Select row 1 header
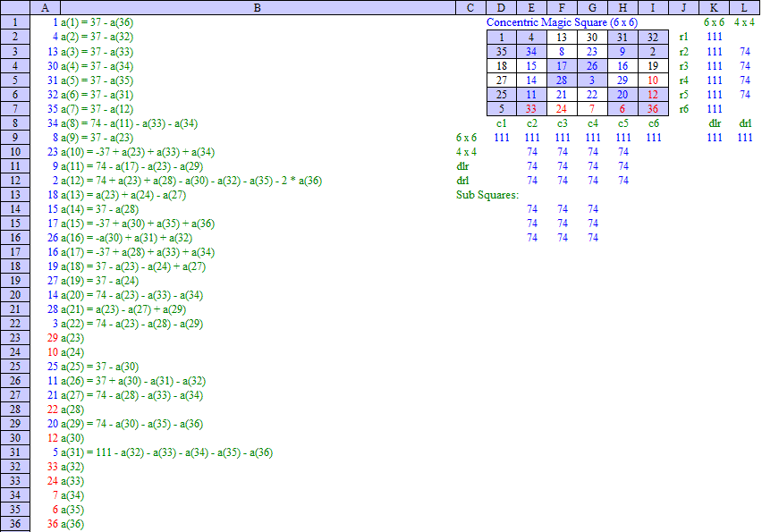This screenshot has height=532, width=762. [x=15, y=22]
